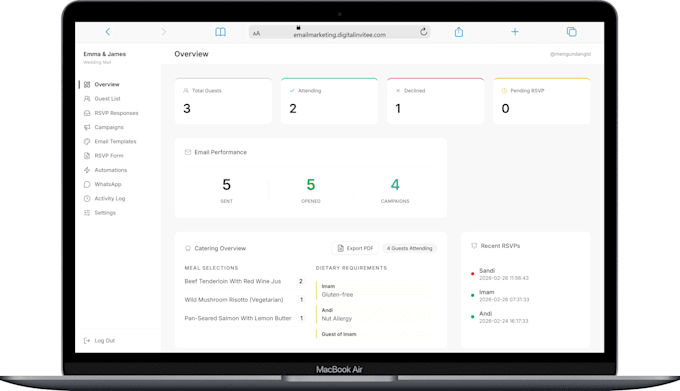Click Beef Tenderloin With Red Wine Jus row

pyautogui.click(x=245, y=281)
